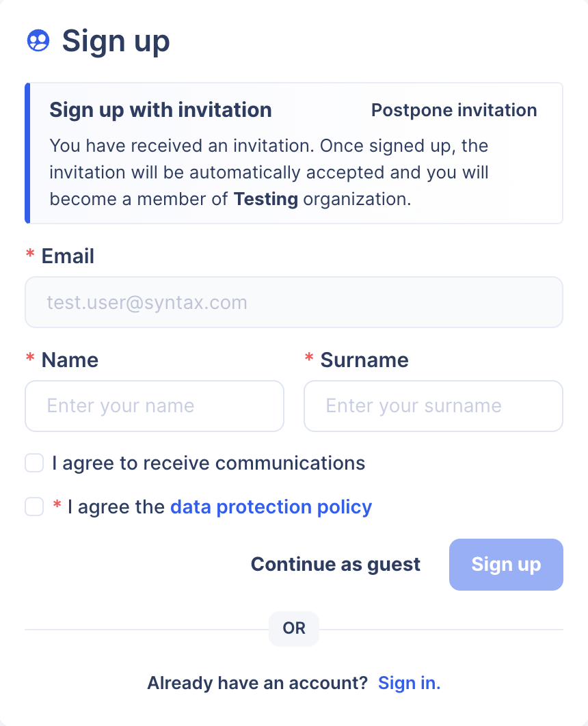Click the blue Sign up submit button
The height and width of the screenshot is (726, 588).
pyautogui.click(x=506, y=565)
